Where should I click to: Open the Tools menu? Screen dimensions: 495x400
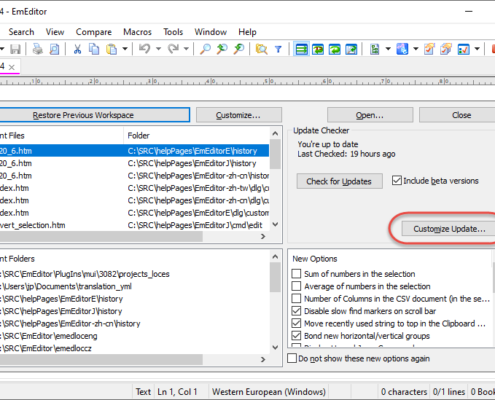point(173,32)
